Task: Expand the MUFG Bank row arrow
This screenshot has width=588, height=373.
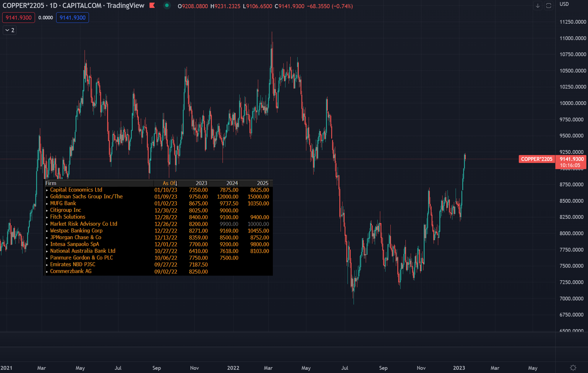Action: click(x=47, y=203)
